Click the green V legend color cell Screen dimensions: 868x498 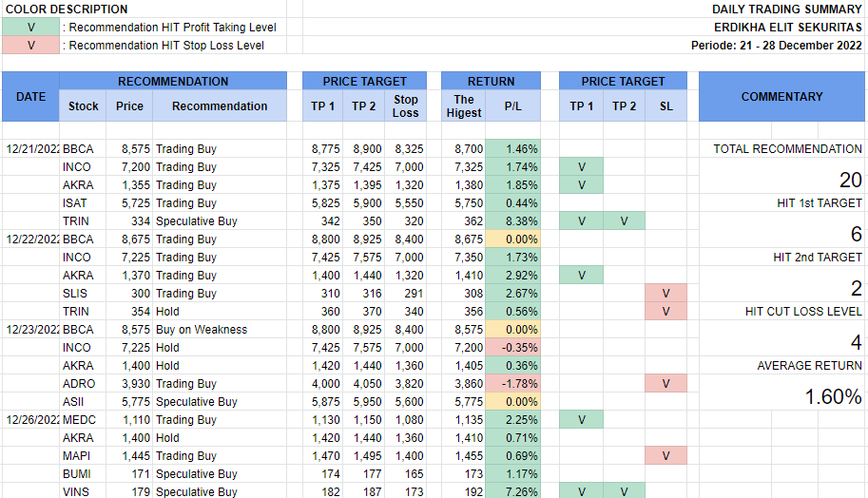(30, 28)
